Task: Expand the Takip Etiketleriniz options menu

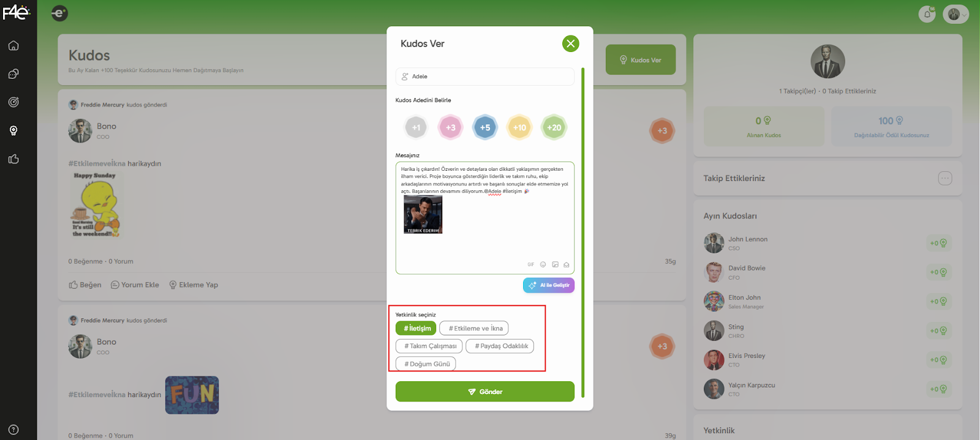Action: (945, 178)
